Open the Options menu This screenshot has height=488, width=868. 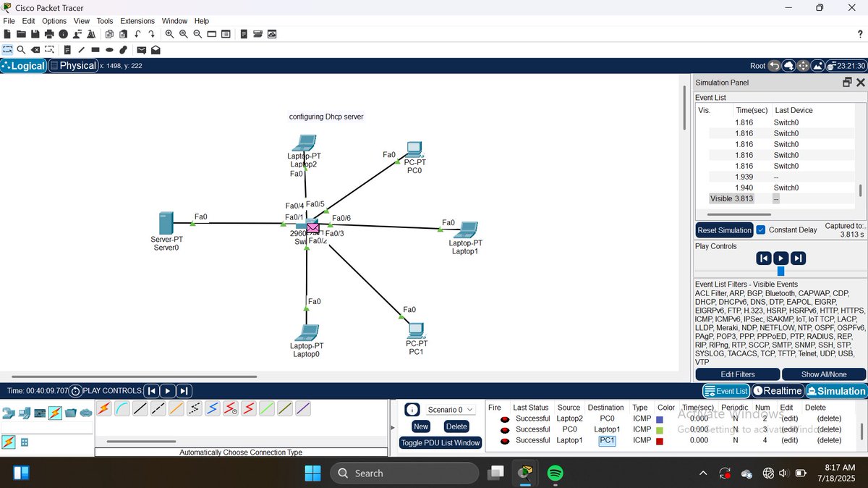[x=54, y=21]
